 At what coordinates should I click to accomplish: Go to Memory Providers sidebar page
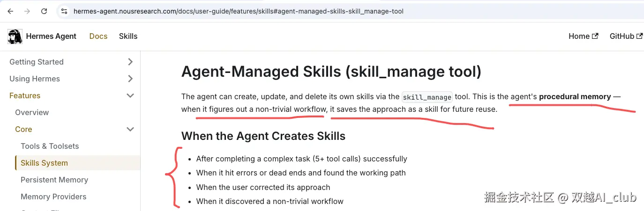point(53,196)
